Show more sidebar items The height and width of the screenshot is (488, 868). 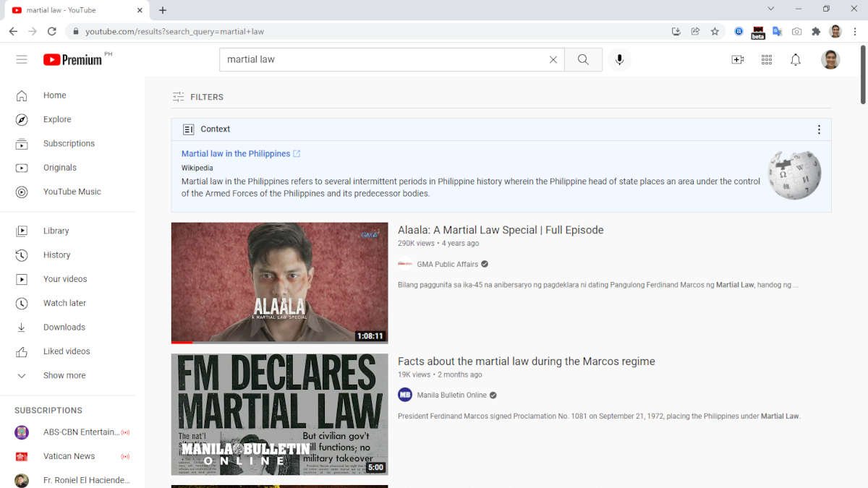click(64, 375)
